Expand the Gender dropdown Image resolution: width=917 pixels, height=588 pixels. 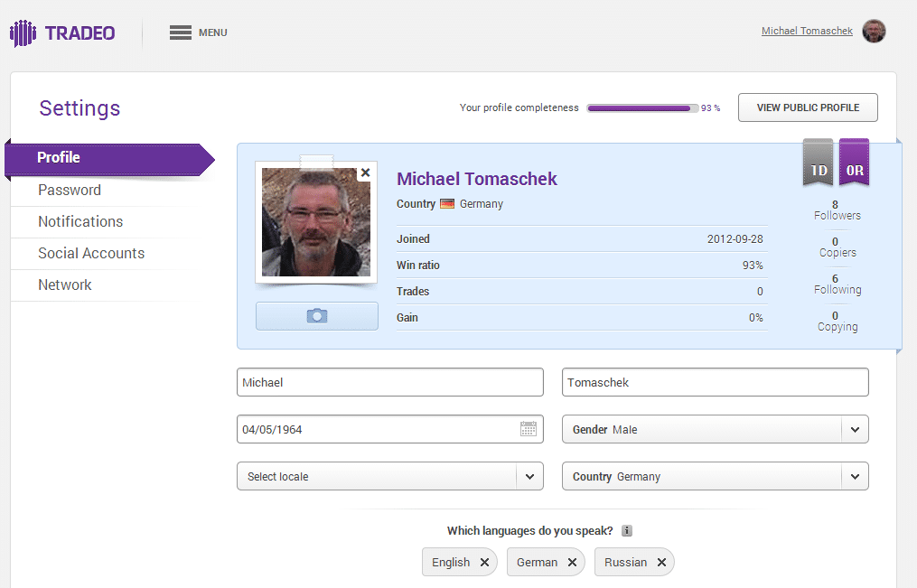pos(855,430)
